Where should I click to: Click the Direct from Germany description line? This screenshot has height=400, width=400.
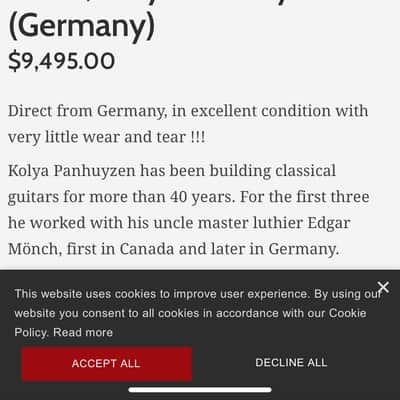click(188, 111)
